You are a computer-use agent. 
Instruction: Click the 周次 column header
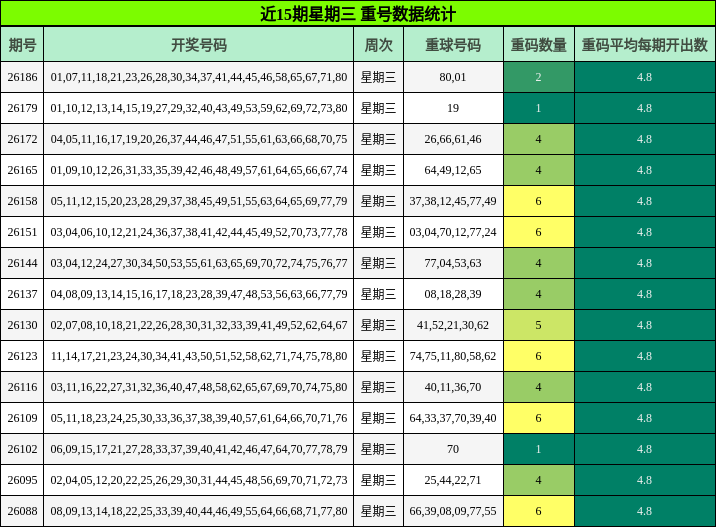378,45
